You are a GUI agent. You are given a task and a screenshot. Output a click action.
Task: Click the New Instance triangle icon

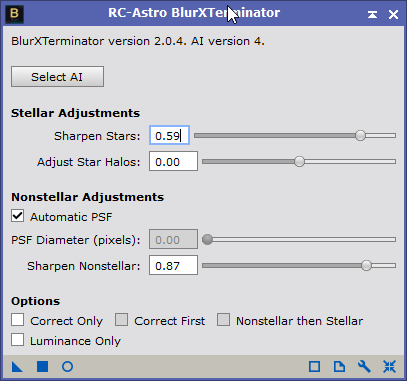[x=17, y=367]
